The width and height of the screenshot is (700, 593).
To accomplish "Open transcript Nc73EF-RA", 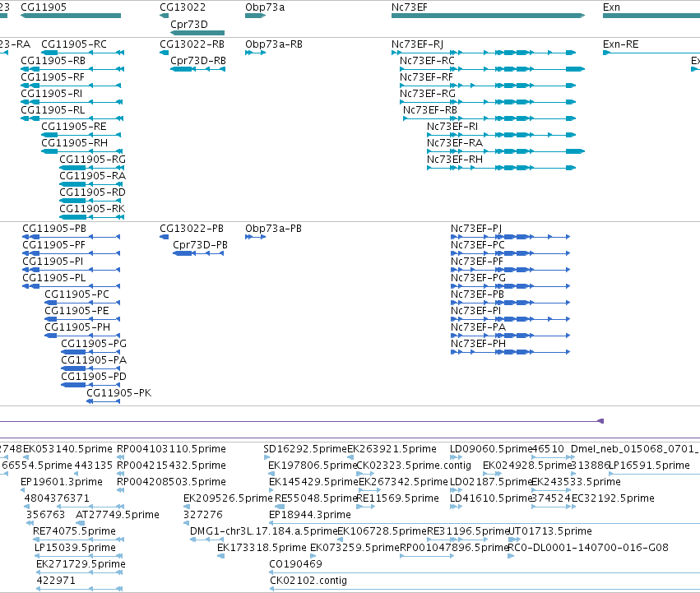I will [454, 143].
